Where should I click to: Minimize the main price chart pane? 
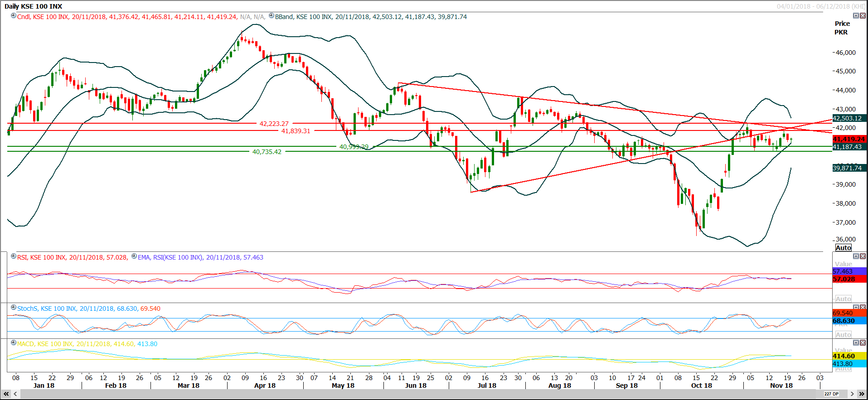pyautogui.click(x=856, y=16)
